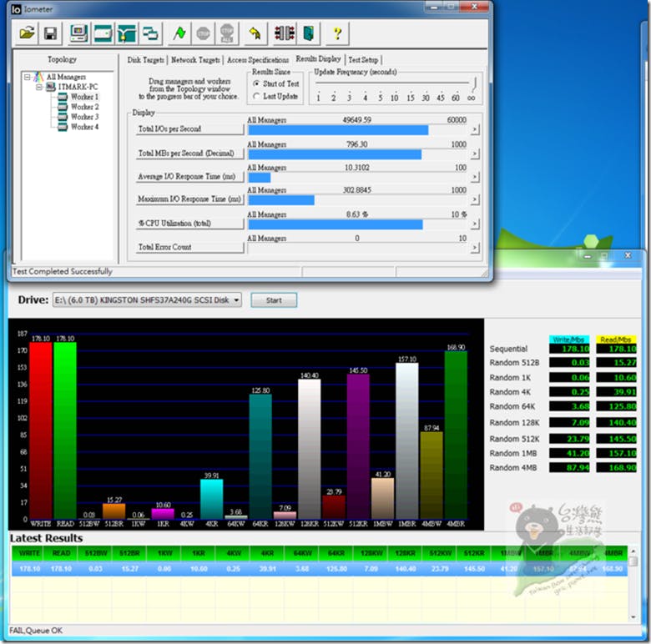
Task: Click the green flag Start Tests icon
Action: 179,33
